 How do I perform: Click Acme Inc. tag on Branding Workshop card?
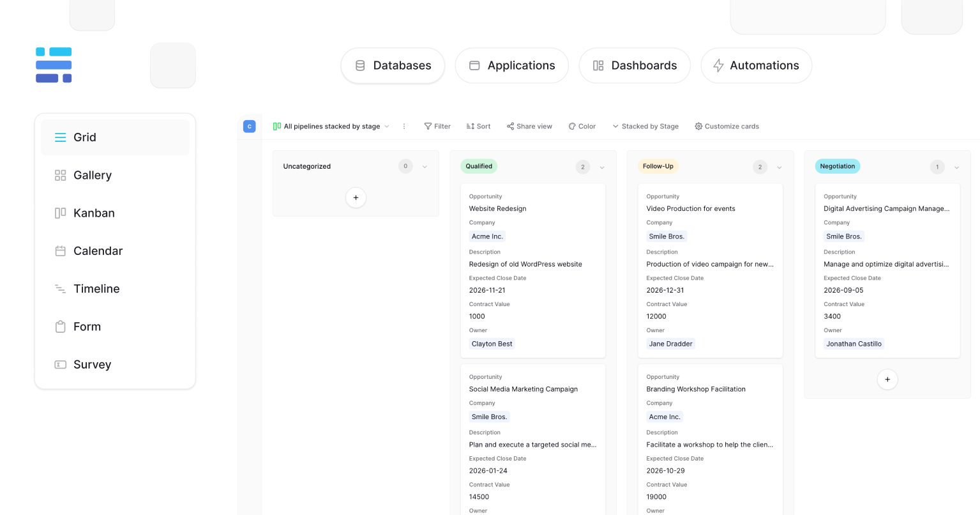pos(665,417)
